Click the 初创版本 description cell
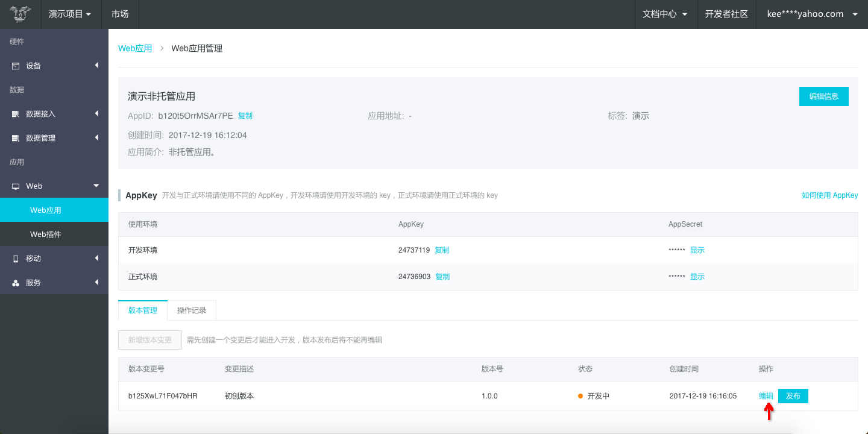 click(x=239, y=396)
